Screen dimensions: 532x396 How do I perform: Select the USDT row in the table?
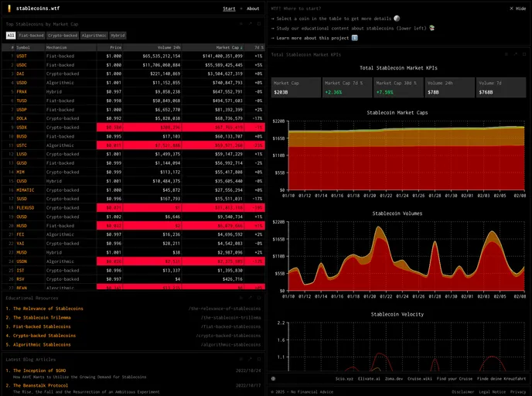coord(133,56)
